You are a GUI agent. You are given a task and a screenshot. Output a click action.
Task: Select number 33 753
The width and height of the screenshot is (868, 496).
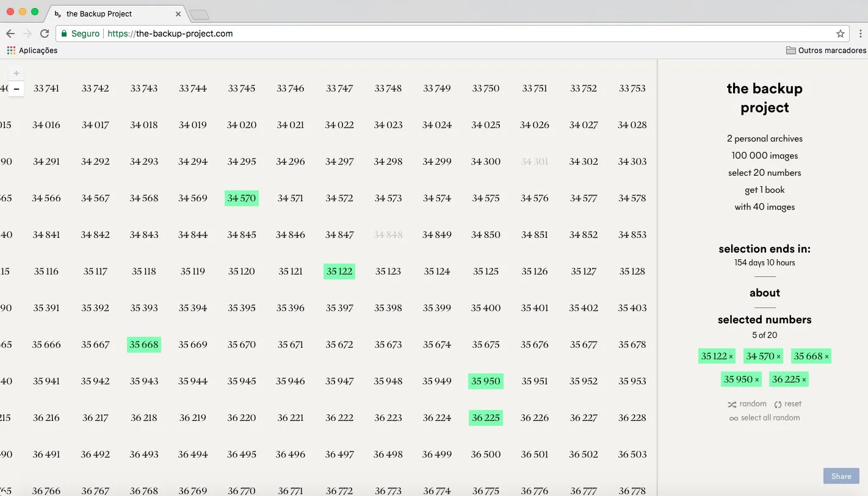tap(632, 88)
